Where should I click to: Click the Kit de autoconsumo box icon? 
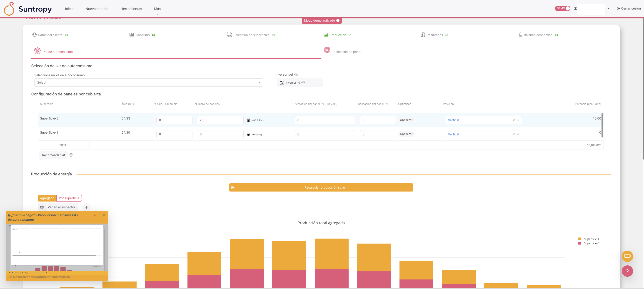pyautogui.click(x=37, y=51)
